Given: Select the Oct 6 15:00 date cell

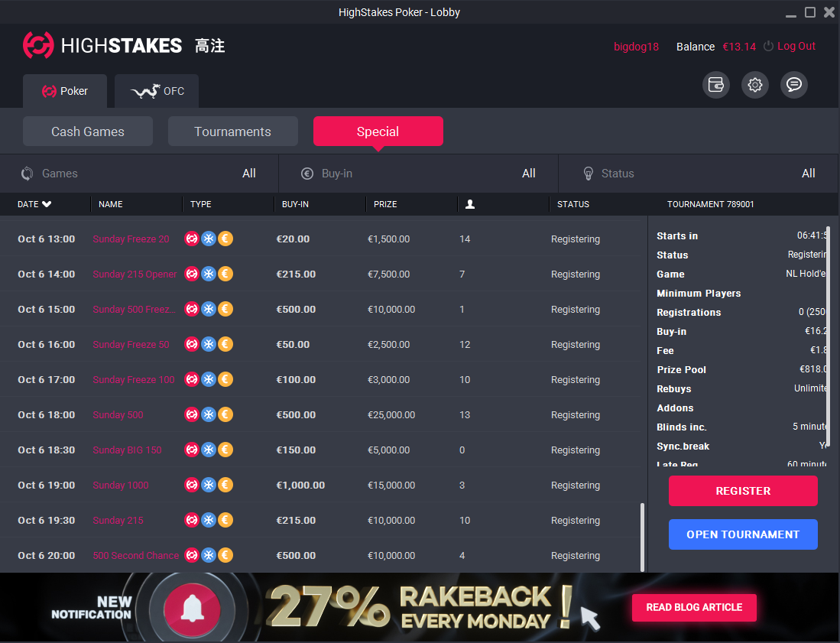Looking at the screenshot, I should tap(47, 309).
